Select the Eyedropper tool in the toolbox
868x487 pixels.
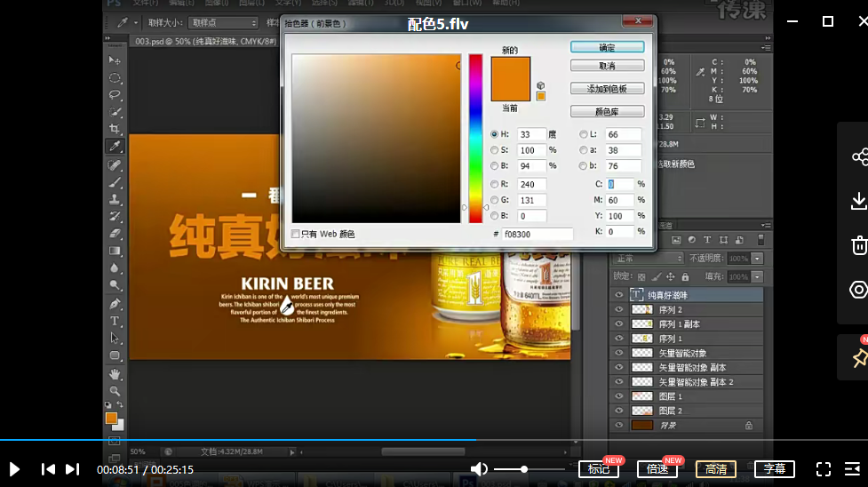tap(115, 146)
